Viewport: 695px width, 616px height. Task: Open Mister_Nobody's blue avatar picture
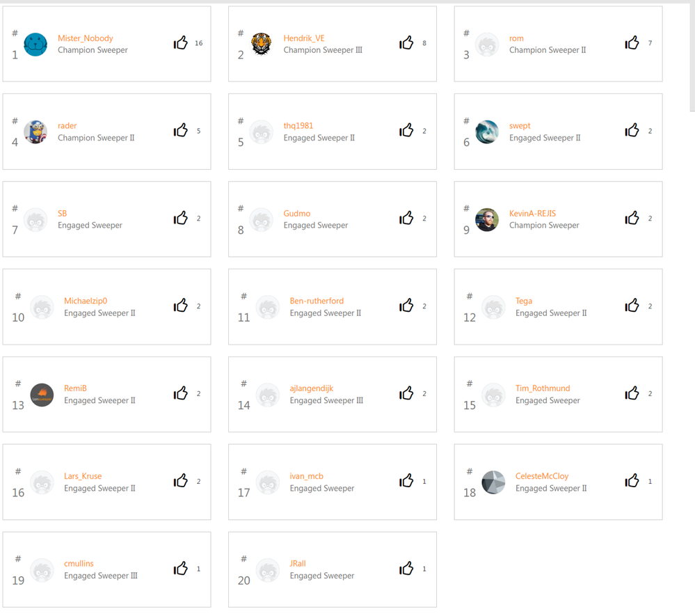(x=35, y=45)
